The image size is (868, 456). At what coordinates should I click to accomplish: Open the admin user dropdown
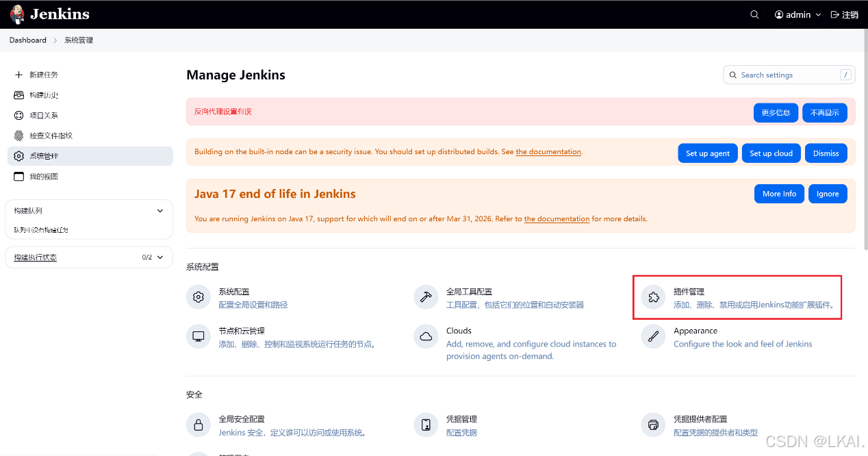[797, 14]
